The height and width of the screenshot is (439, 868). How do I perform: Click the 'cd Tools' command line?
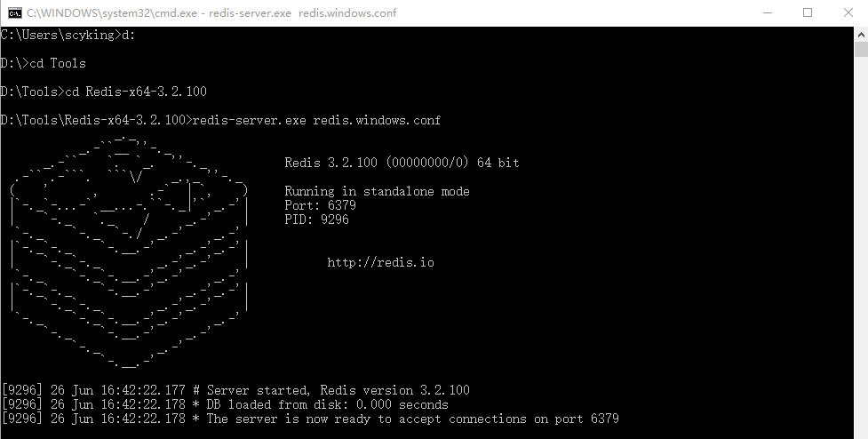(x=44, y=63)
